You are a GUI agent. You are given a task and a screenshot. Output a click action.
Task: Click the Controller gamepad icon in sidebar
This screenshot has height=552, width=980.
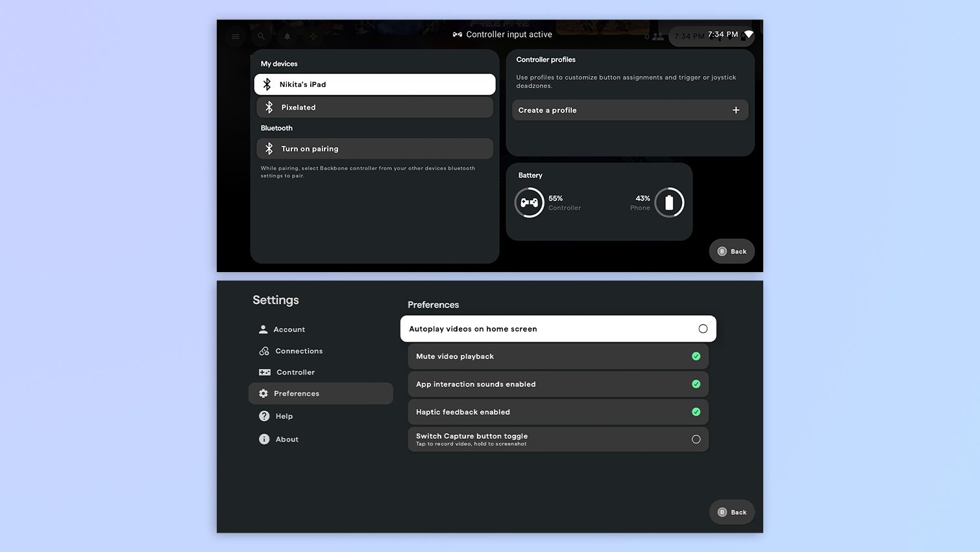[x=263, y=372]
